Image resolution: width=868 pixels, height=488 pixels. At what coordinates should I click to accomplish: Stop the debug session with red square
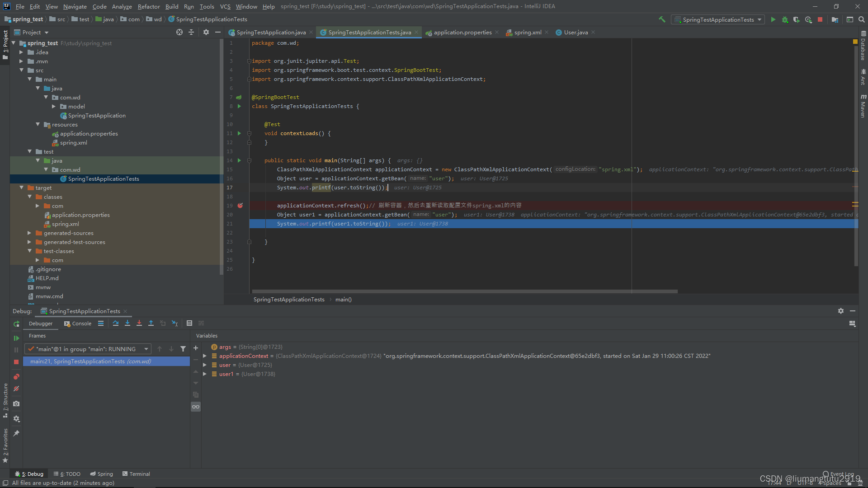pyautogui.click(x=16, y=362)
